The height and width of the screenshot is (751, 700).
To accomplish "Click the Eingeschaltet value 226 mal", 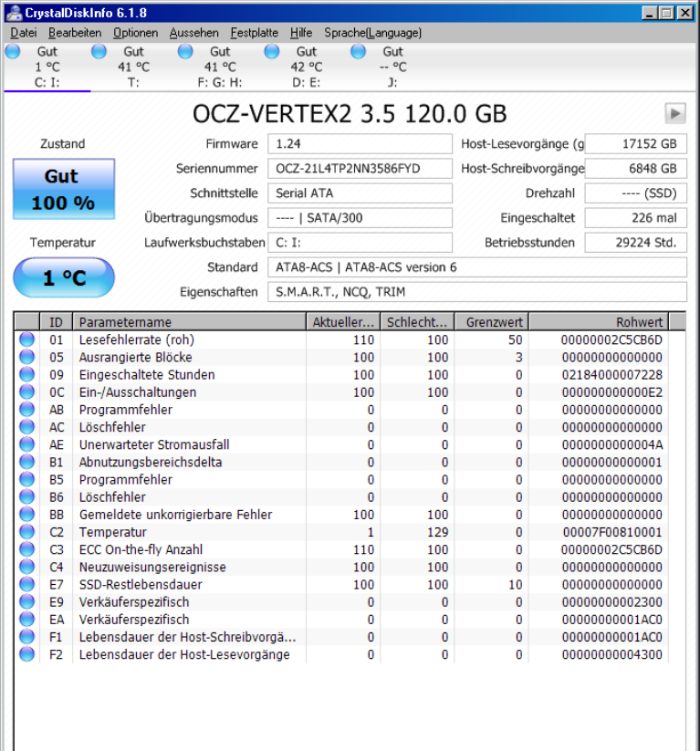I will pos(636,218).
